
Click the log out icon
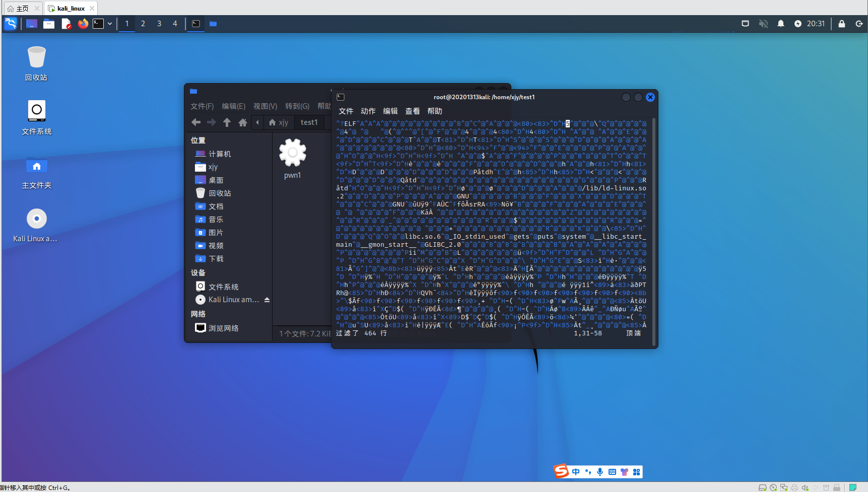[859, 24]
